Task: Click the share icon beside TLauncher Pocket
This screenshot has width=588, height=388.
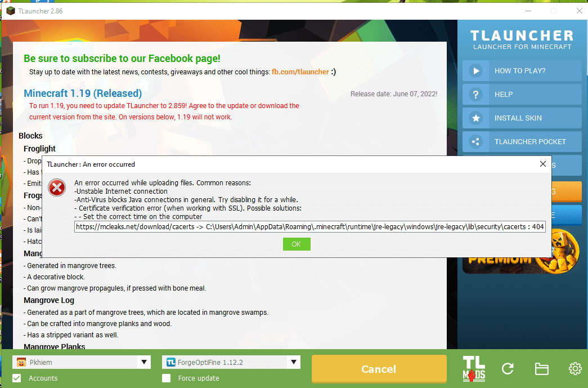Action: click(476, 141)
